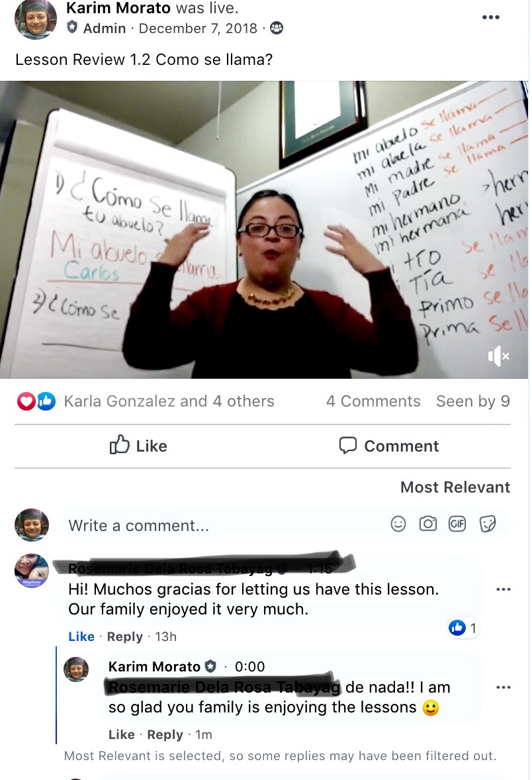This screenshot has height=780, width=532.
Task: Open options for the Muchos gracias comment
Action: pyautogui.click(x=503, y=589)
